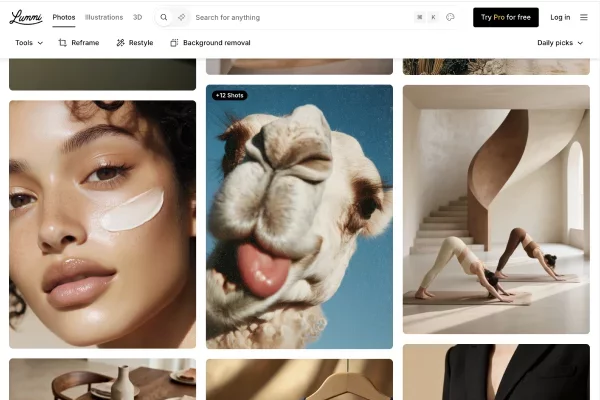
Task: Click the '+12 Shots' badge
Action: click(x=229, y=95)
